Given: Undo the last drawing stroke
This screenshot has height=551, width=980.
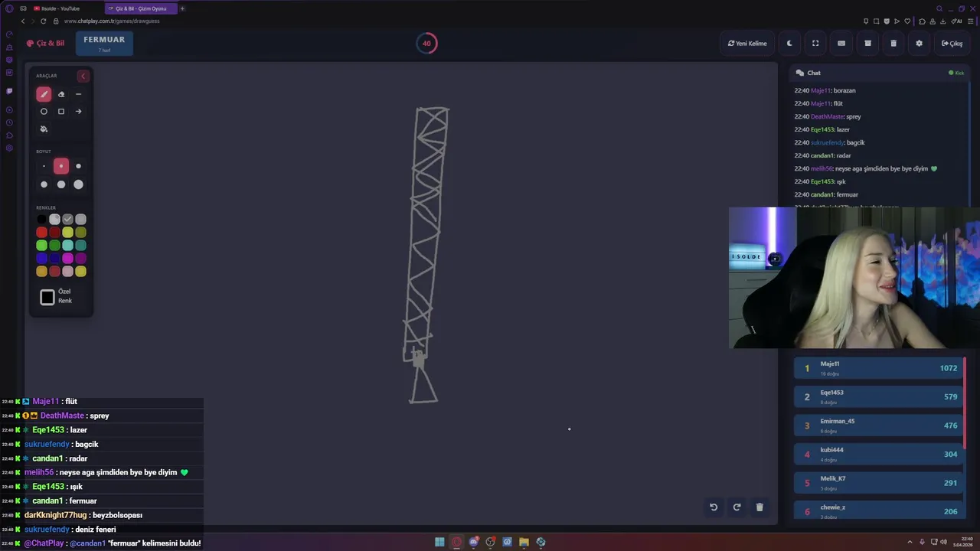Looking at the screenshot, I should click(714, 507).
